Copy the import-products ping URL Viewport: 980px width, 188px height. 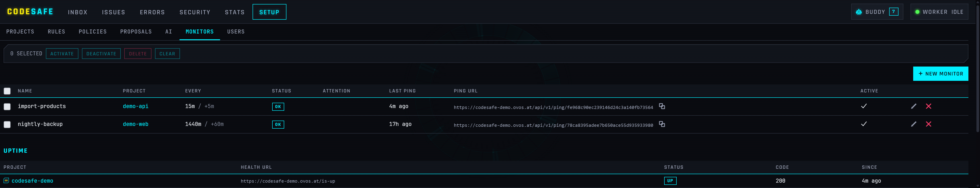[662, 107]
